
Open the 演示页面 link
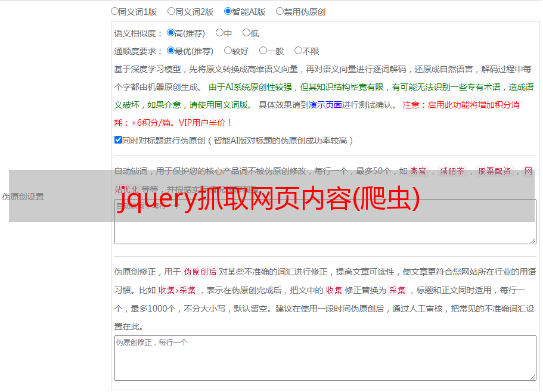click(x=325, y=105)
